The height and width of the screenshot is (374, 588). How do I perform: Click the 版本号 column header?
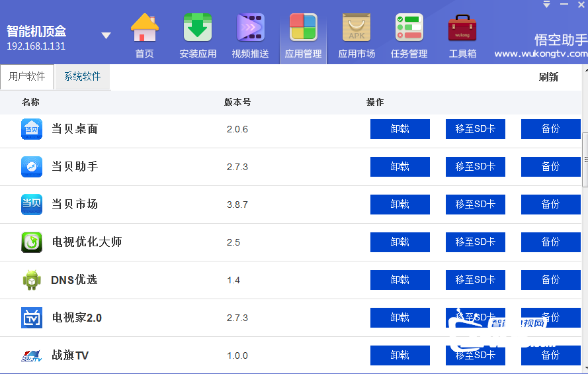point(237,102)
